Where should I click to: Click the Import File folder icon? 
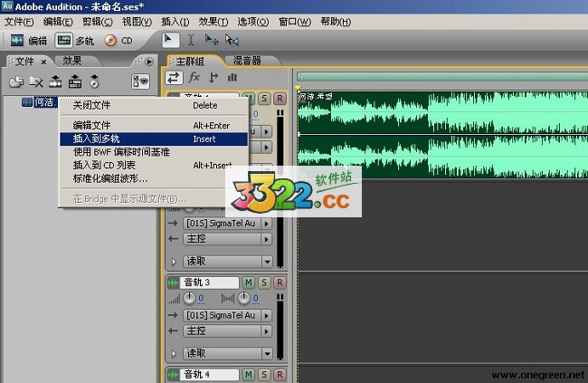[x=16, y=81]
